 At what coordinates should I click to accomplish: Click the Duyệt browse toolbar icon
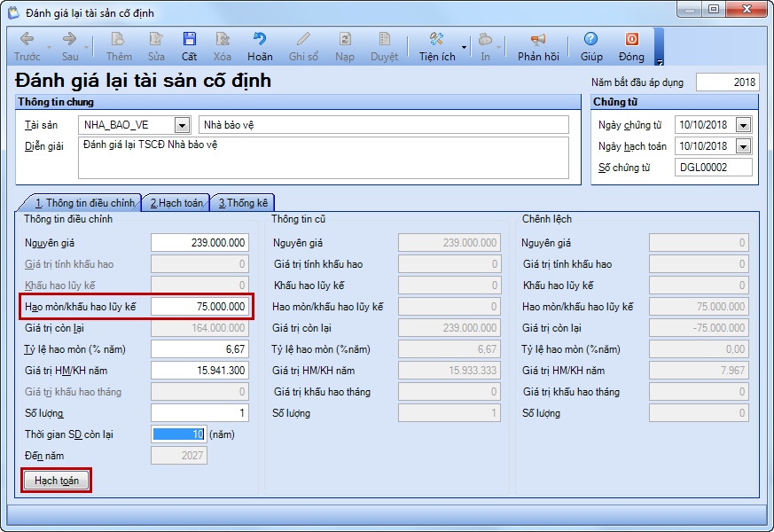tap(384, 39)
